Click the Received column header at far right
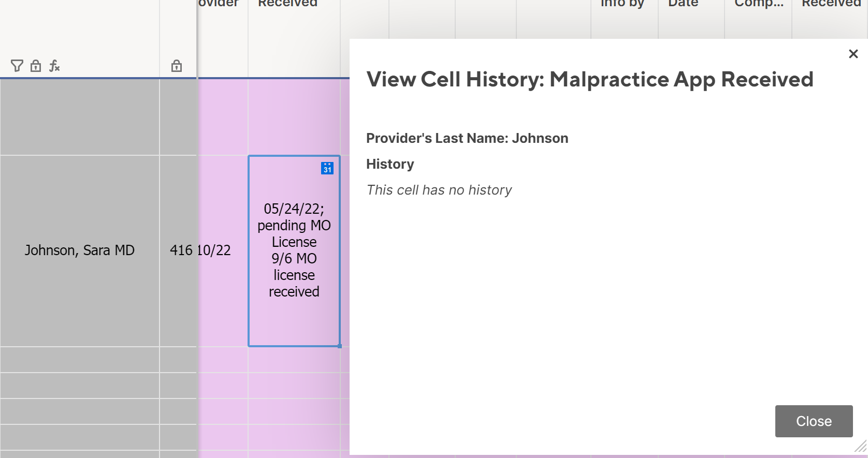The width and height of the screenshot is (868, 458). point(830,19)
